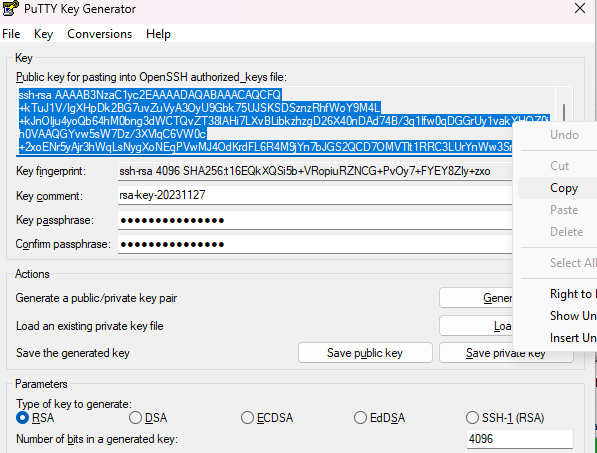Image resolution: width=597 pixels, height=453 pixels.
Task: Open Insert Unicode control character entry
Action: [x=557, y=338]
